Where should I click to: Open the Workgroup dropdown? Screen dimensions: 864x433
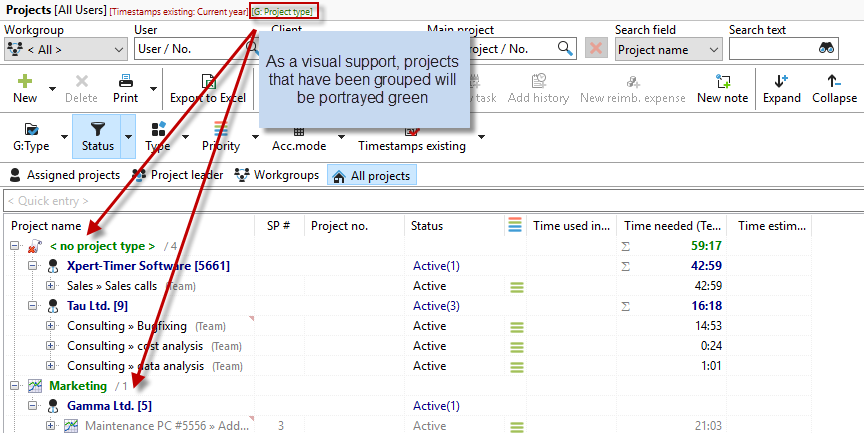pyautogui.click(x=60, y=48)
